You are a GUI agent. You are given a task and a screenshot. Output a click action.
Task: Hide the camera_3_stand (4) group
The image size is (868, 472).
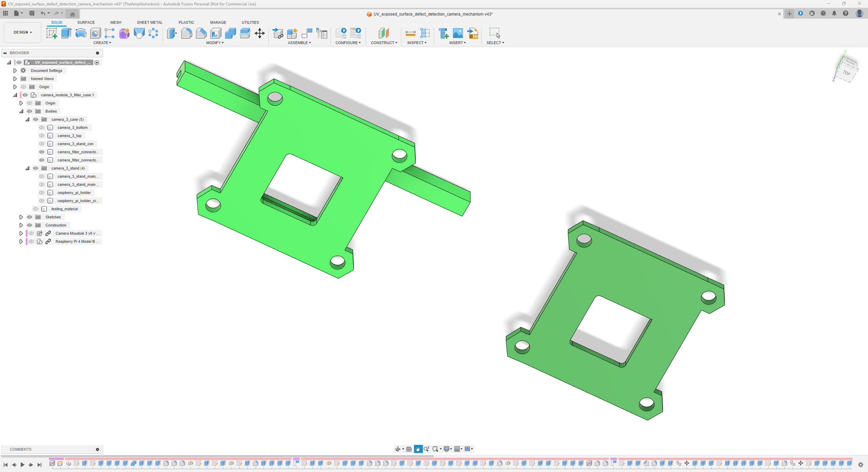(x=35, y=168)
